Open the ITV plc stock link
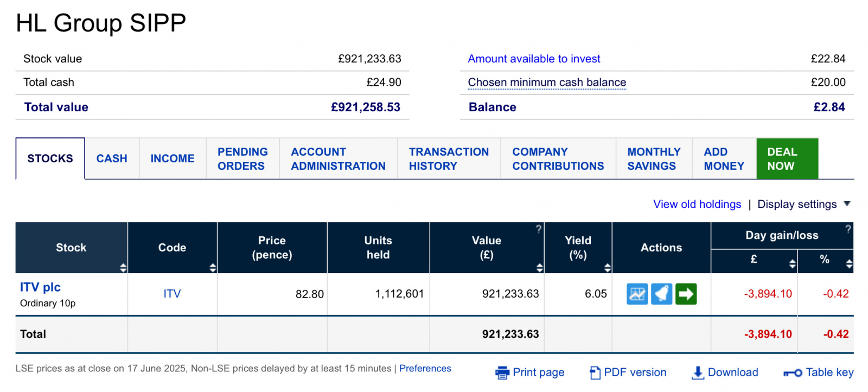The image size is (868, 392). tap(40, 287)
